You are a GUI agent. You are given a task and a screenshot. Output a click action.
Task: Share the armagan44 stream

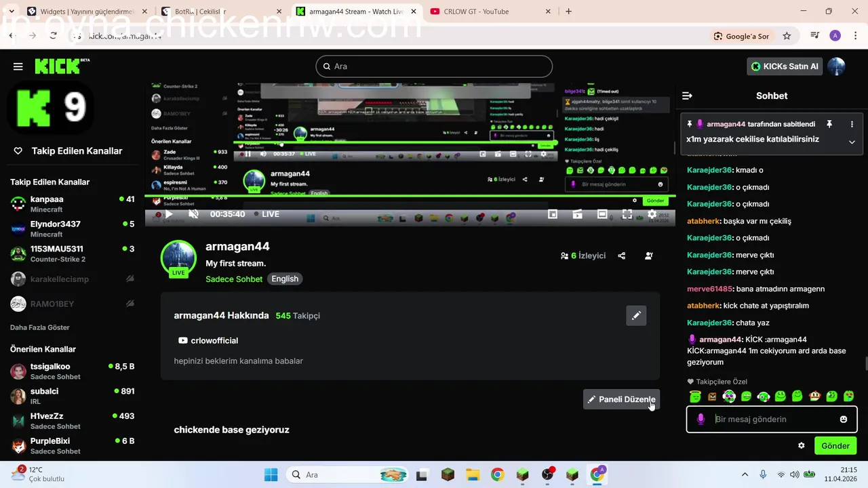622,256
